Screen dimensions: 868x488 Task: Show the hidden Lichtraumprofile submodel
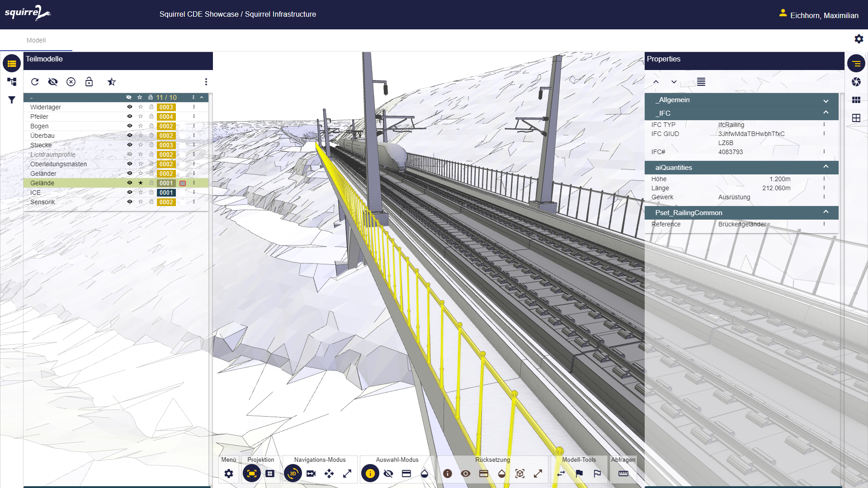130,155
